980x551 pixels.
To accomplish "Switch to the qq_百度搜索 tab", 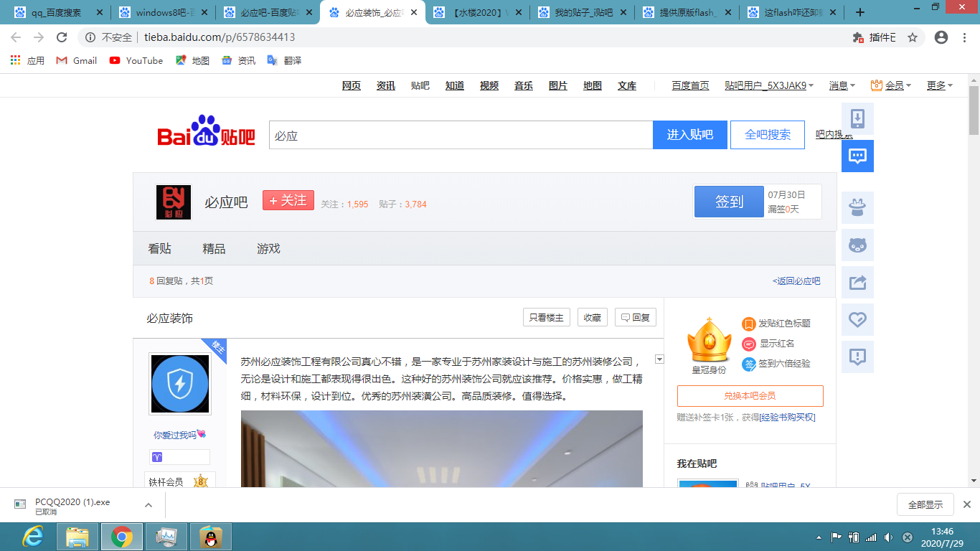I will point(59,12).
